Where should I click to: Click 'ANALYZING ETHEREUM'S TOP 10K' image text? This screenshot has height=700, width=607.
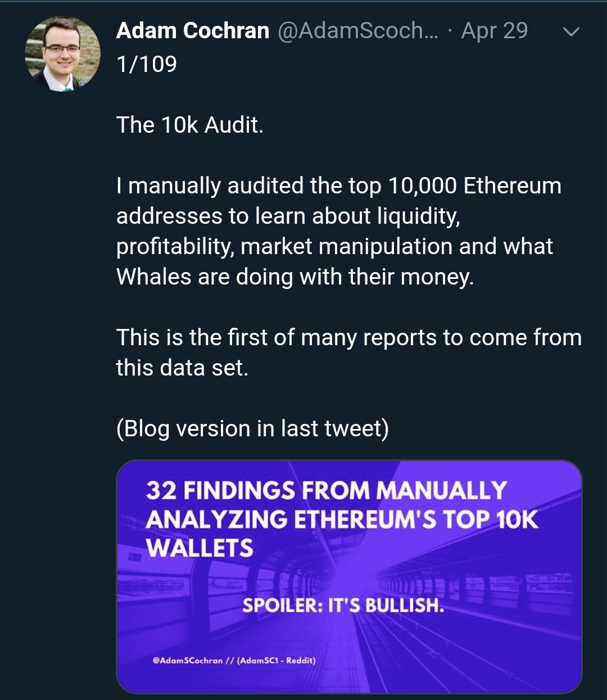pos(342,519)
